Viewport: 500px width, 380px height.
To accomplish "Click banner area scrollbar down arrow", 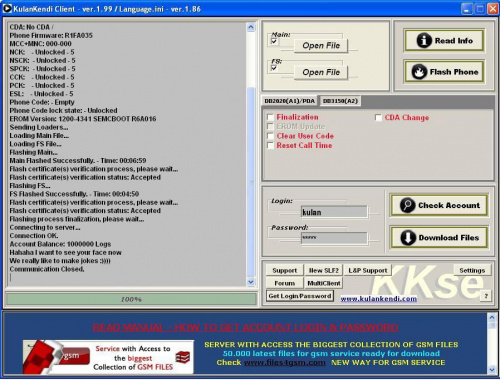I will tap(492, 370).
